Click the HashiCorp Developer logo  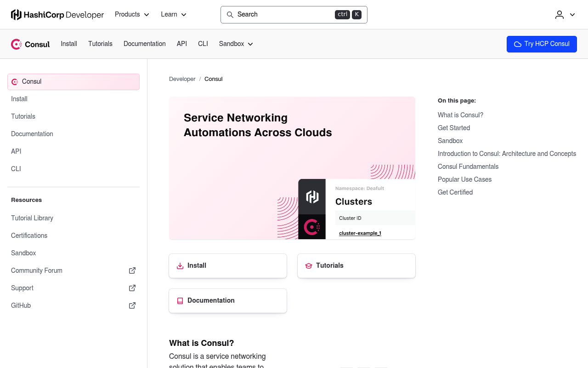(x=57, y=15)
